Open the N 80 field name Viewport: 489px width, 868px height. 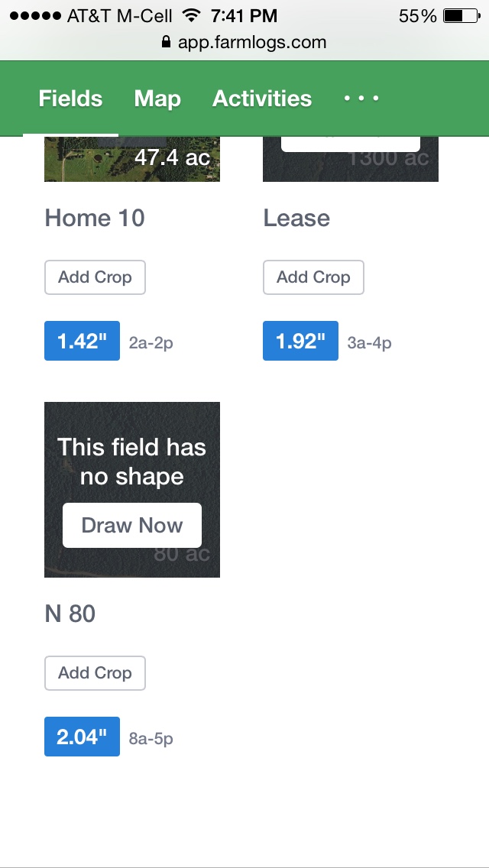click(70, 614)
